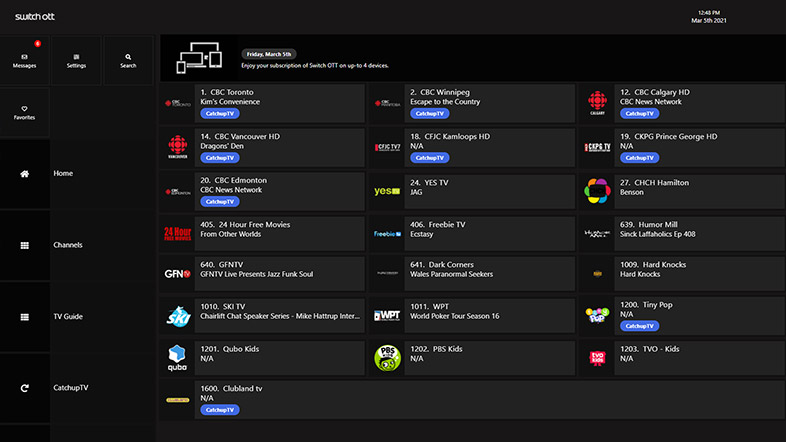Select 27. CHCH Hamilton channel title
The width and height of the screenshot is (786, 442).
pos(654,183)
